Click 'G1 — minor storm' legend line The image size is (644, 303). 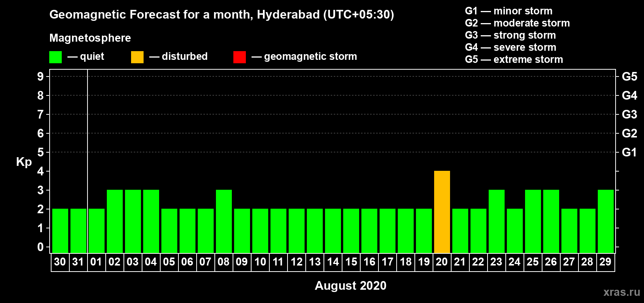(x=509, y=11)
